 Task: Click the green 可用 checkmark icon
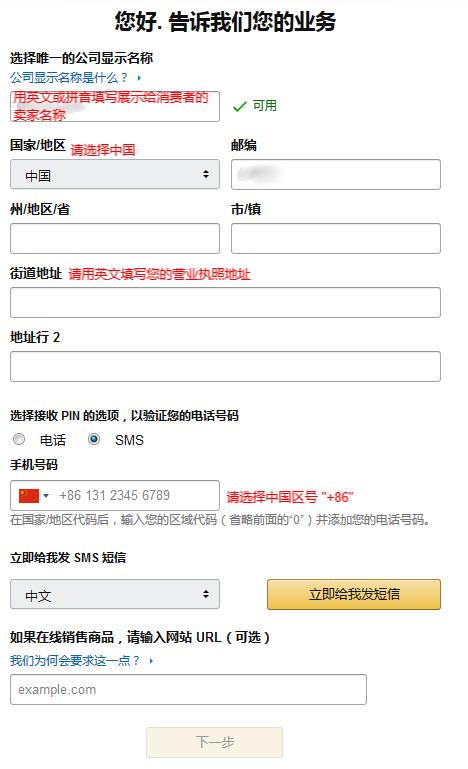click(x=239, y=106)
